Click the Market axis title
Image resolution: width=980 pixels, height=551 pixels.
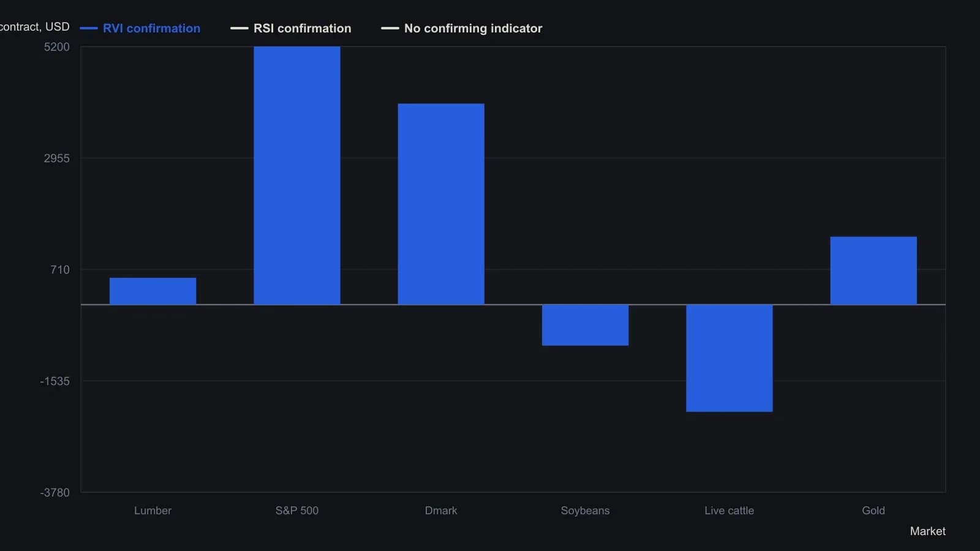927,531
